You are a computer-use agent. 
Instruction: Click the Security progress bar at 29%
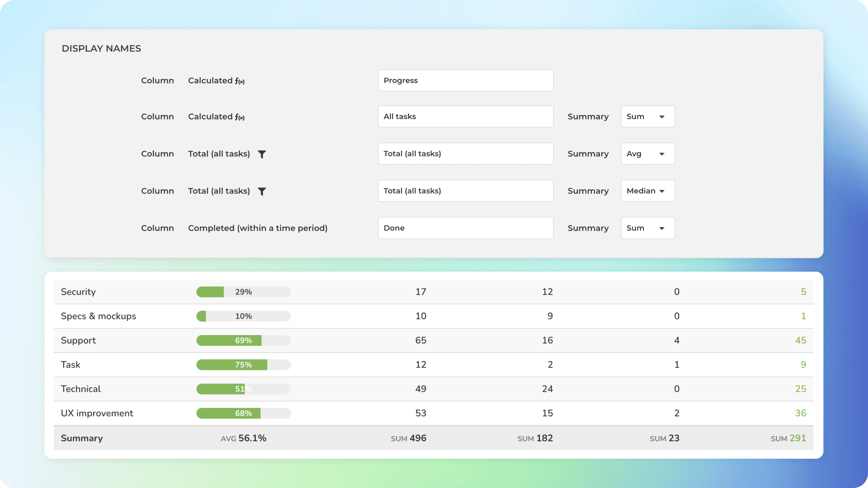click(x=243, y=292)
